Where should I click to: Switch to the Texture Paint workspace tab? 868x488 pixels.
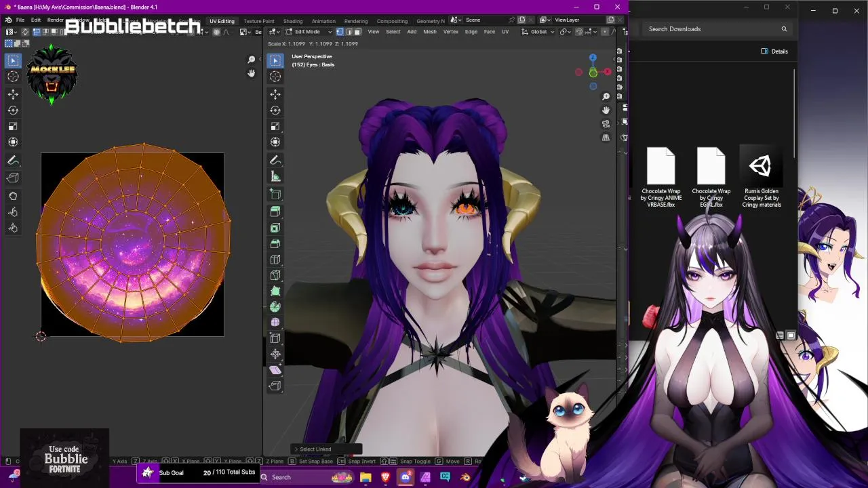259,21
